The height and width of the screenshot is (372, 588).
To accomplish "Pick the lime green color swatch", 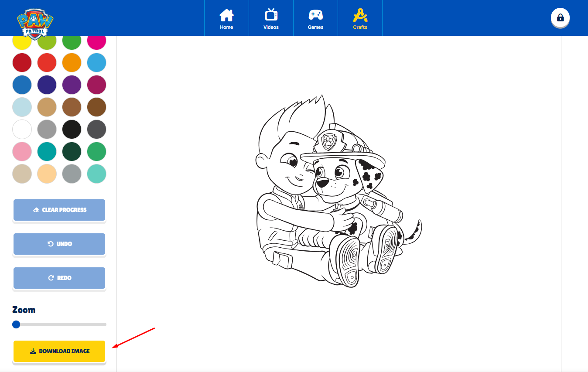I will pyautogui.click(x=47, y=42).
